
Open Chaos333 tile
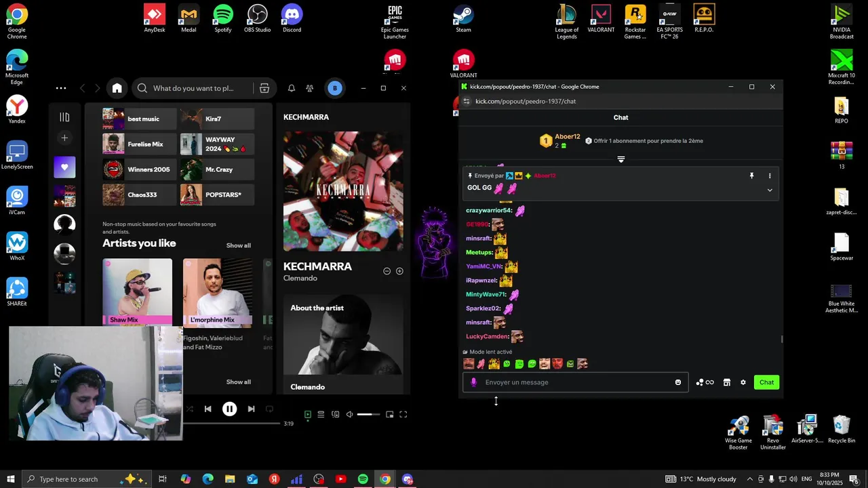[139, 195]
